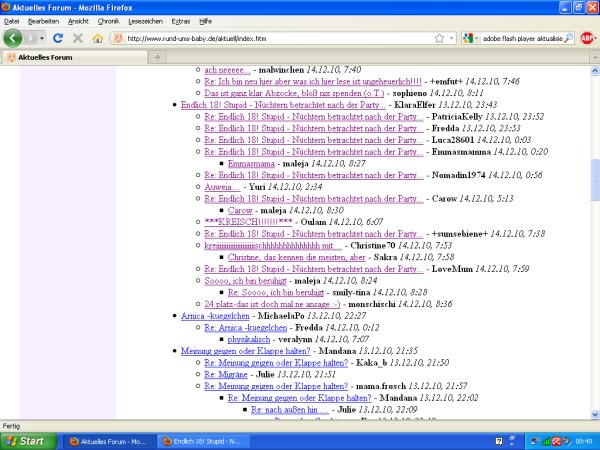Open 'Re: Ich bin neu hier' link

point(313,82)
